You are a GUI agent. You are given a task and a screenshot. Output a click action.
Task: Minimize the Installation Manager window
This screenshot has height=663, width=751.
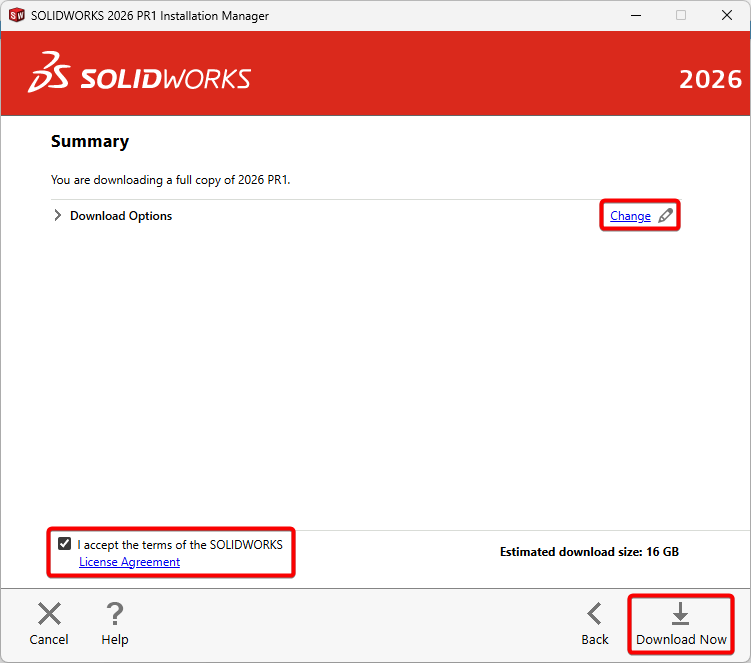[x=636, y=15]
